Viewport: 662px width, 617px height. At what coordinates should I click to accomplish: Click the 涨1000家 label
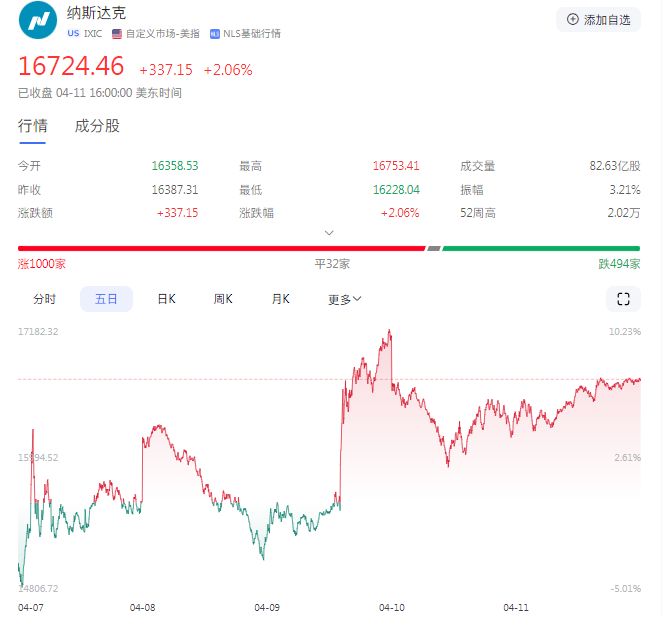tap(41, 264)
